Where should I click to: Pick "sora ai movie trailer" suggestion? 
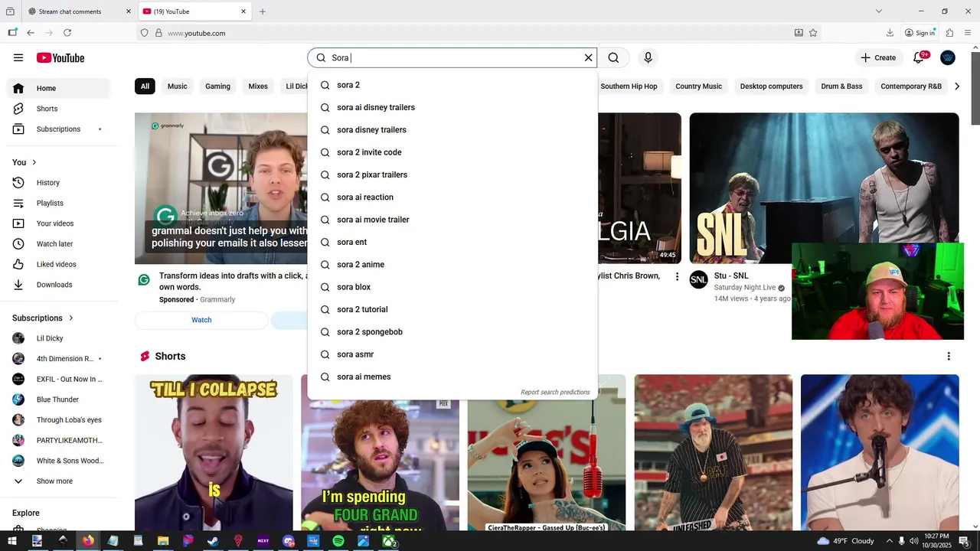452,220
